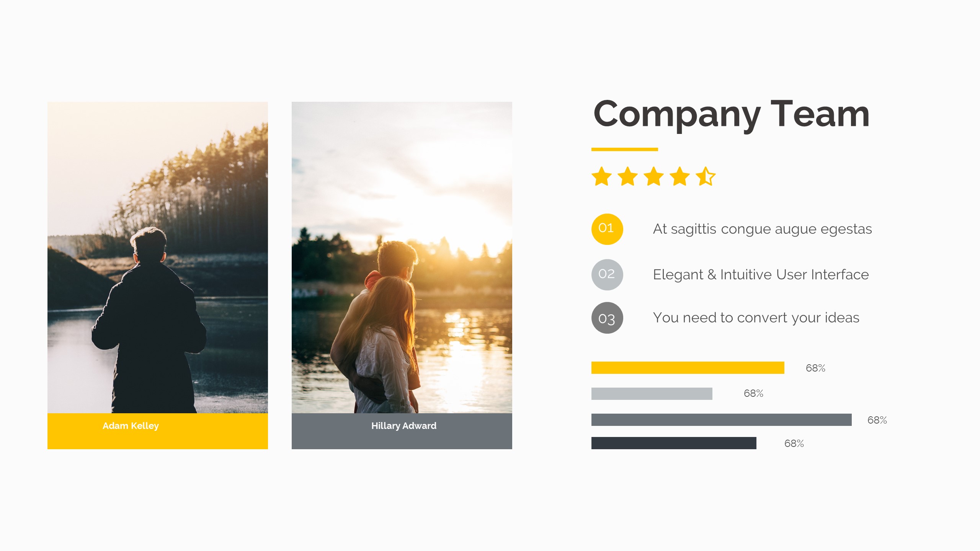Click 'You need to convert your ideas' text
The height and width of the screenshot is (551, 980).
(756, 318)
